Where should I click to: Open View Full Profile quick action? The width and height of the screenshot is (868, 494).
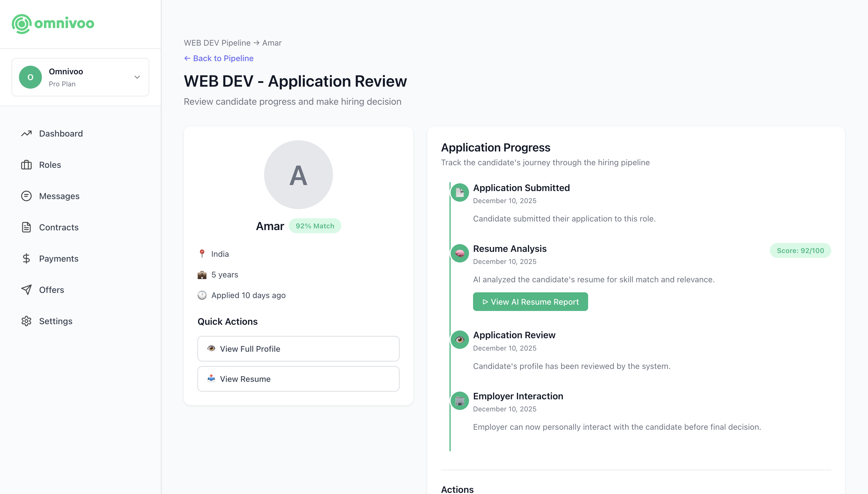tap(298, 349)
